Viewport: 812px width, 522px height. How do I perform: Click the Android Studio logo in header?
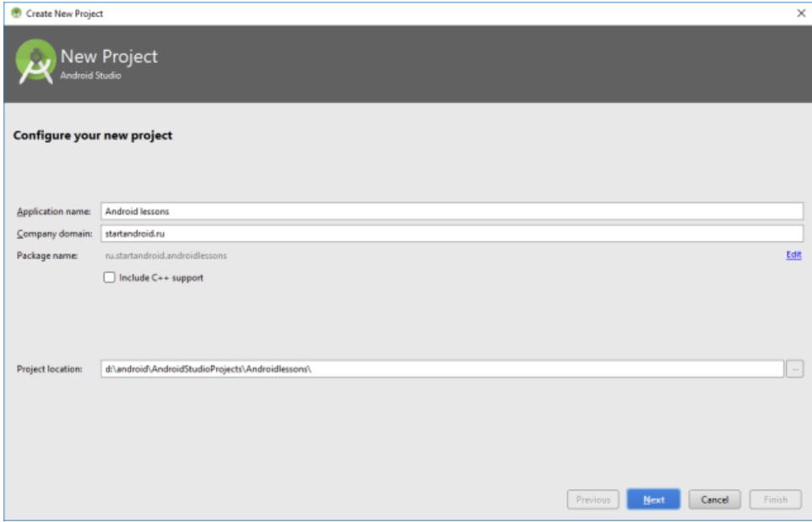click(x=35, y=62)
